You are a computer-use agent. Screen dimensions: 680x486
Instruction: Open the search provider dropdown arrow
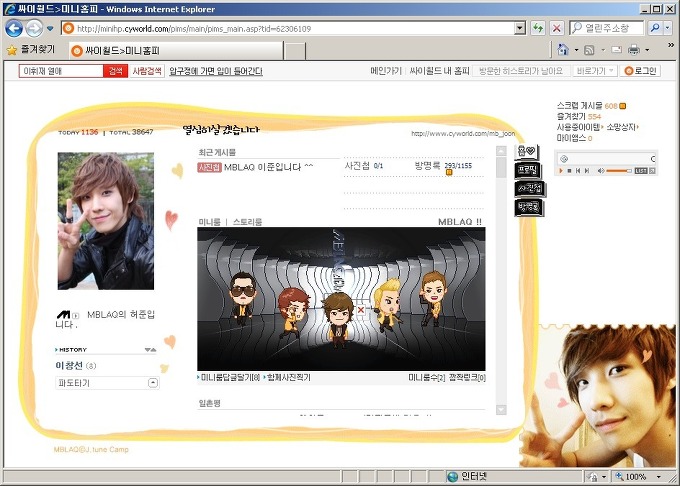pos(667,28)
